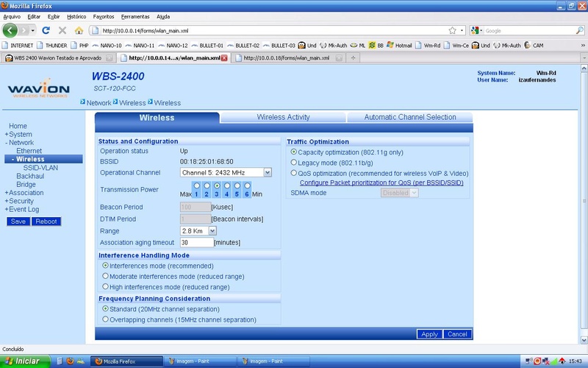Expand the System tree node

(7, 135)
